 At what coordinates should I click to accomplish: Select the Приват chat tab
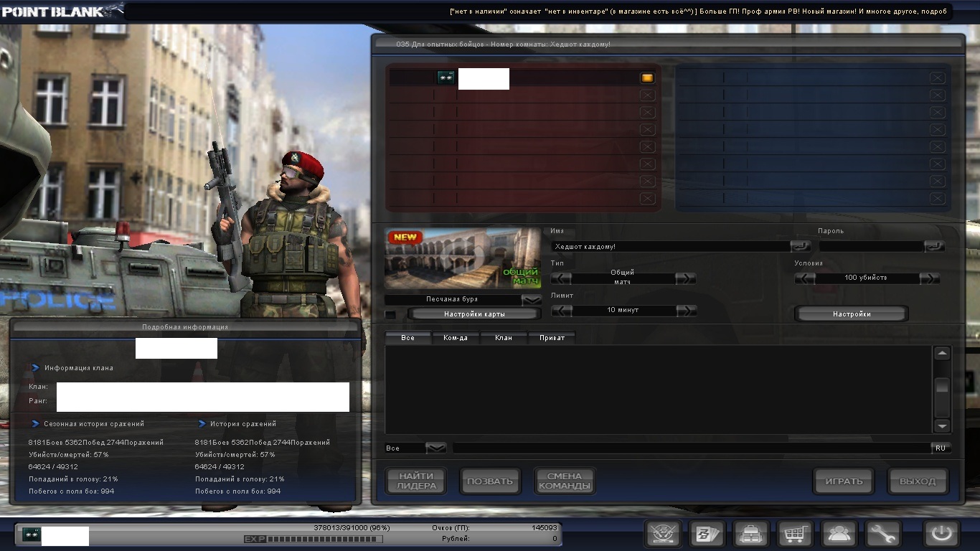point(552,337)
